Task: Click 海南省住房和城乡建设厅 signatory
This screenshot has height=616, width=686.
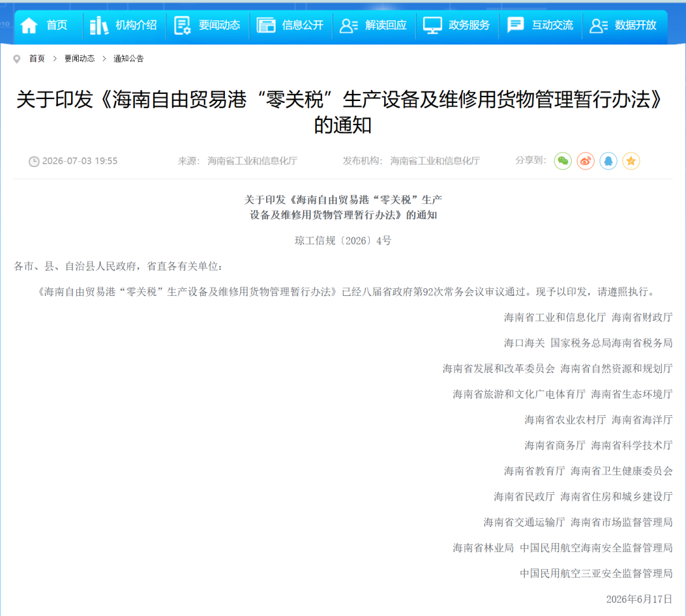Action: coord(616,497)
